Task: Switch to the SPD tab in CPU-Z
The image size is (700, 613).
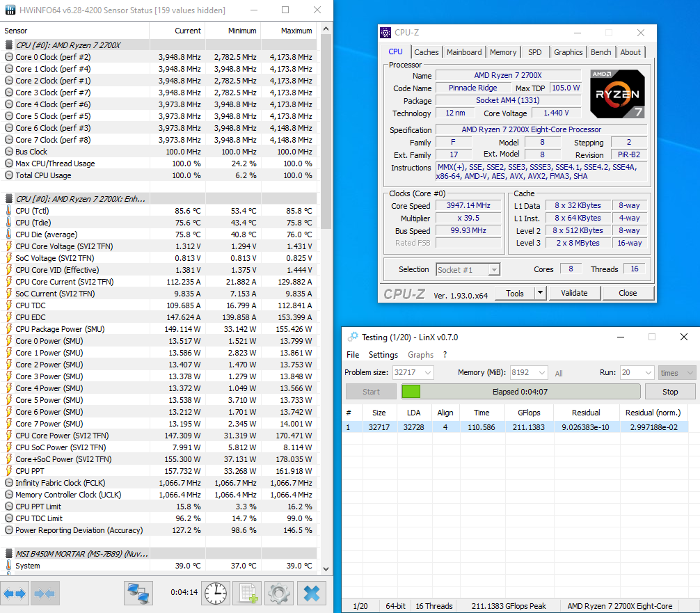Action: pyautogui.click(x=535, y=52)
